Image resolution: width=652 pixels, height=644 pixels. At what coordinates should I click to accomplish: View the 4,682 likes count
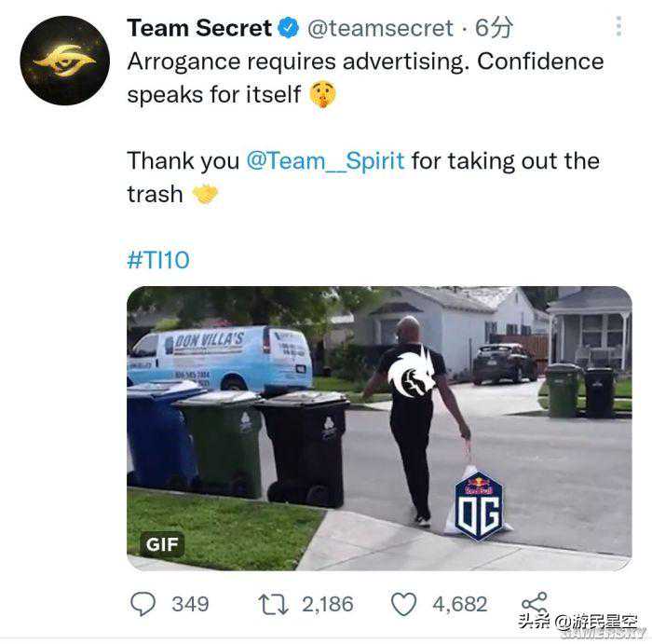coord(459,604)
